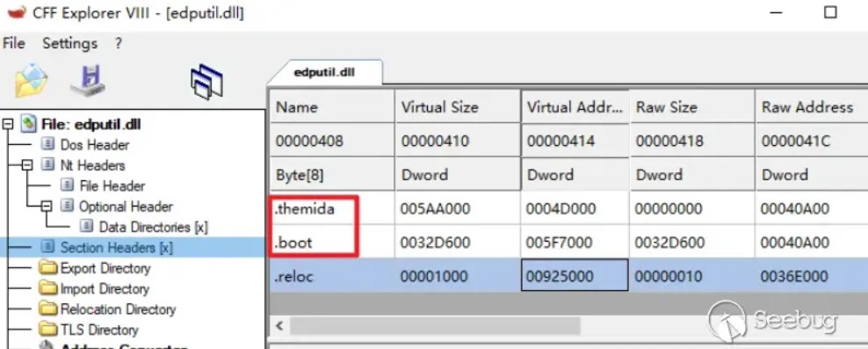Click the horizontal scrollbar thumb
Screen dimensions: 868x349
435,325
